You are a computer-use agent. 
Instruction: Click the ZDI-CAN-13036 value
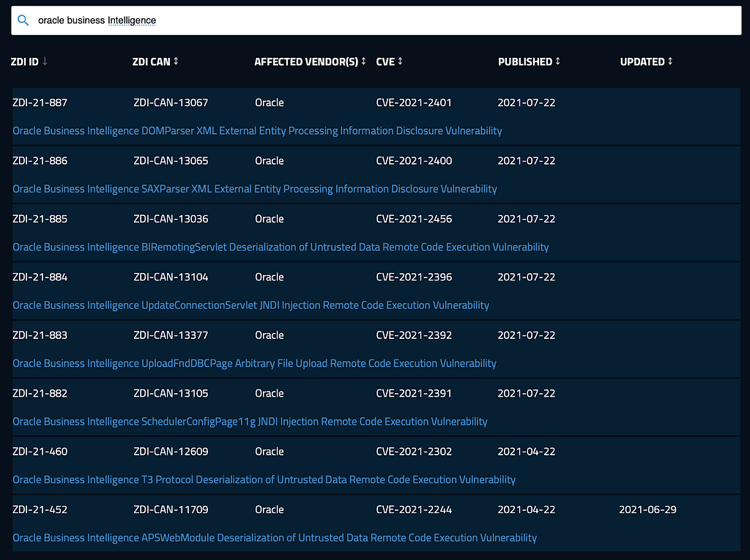[x=171, y=219]
